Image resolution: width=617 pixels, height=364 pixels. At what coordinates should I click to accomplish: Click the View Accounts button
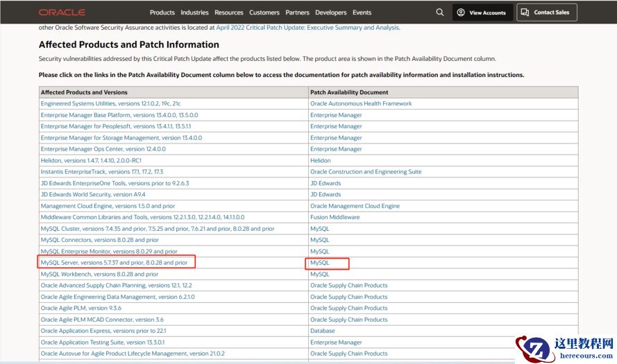[482, 12]
